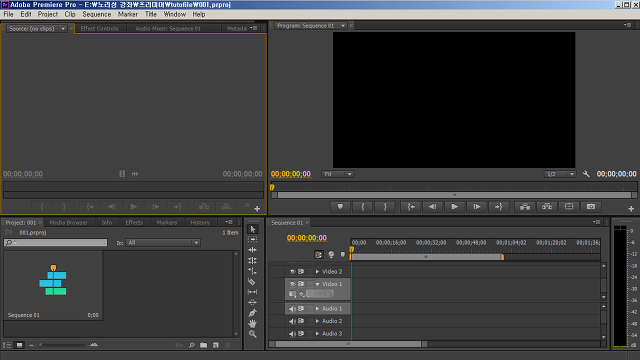Click Project panel thumbnail zoom slider
640x360 pixels.
point(62,345)
